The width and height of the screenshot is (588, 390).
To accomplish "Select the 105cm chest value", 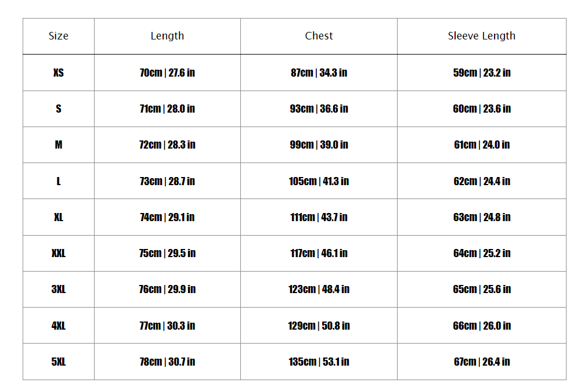I will [x=319, y=181].
